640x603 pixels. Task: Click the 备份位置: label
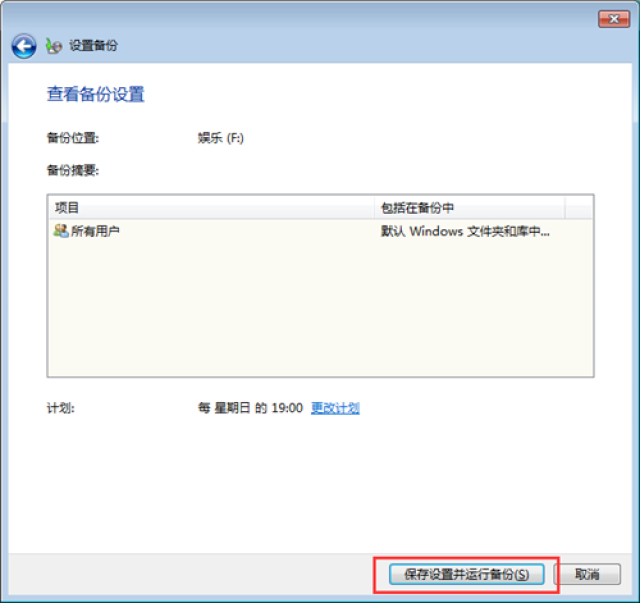pyautogui.click(x=73, y=138)
